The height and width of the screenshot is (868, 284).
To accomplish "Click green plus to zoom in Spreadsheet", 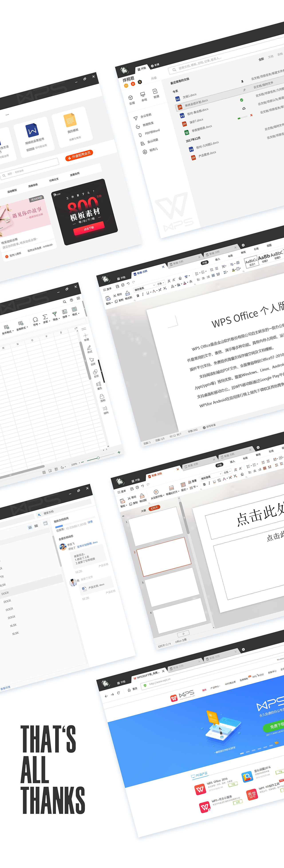I will pyautogui.click(x=119, y=452).
